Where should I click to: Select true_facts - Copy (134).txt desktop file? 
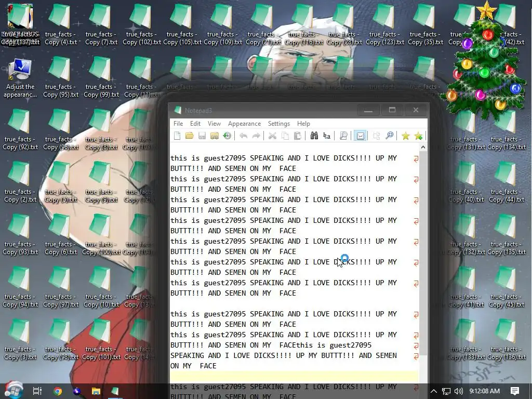507,130
